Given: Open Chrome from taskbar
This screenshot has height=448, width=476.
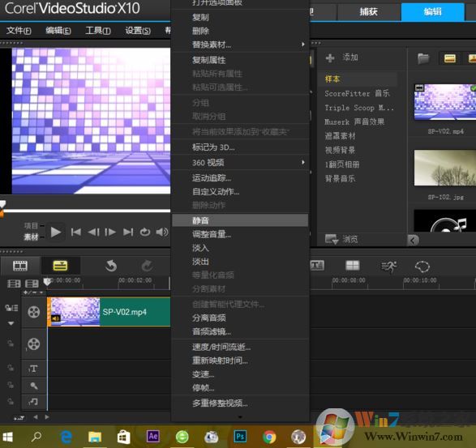Looking at the screenshot, I should (x=269, y=437).
